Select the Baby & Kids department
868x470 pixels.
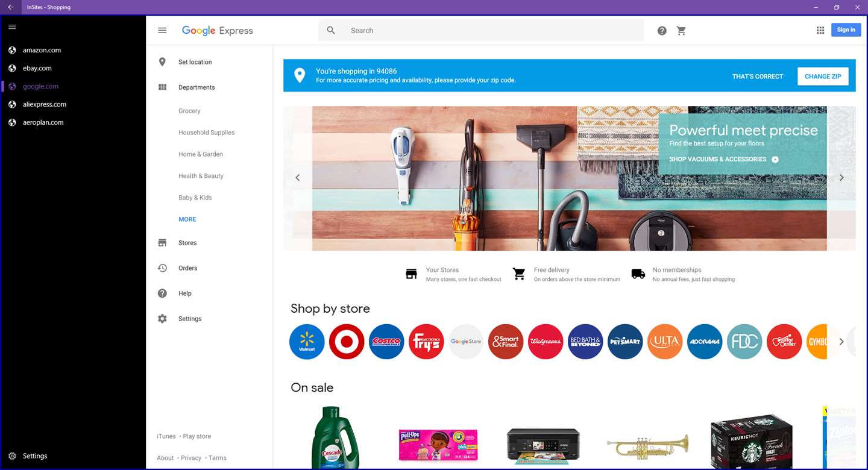click(x=195, y=198)
